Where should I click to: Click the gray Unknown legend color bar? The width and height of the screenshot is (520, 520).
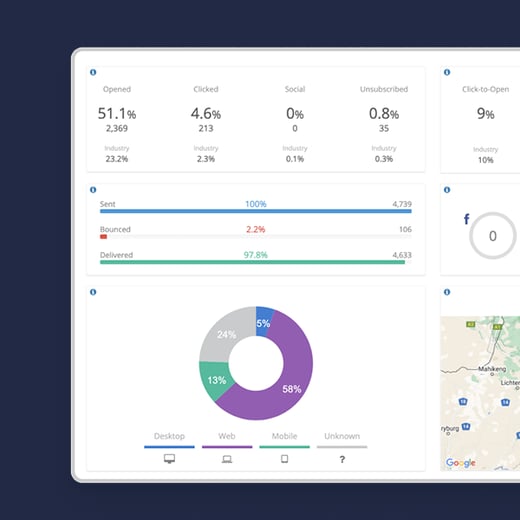(x=342, y=447)
